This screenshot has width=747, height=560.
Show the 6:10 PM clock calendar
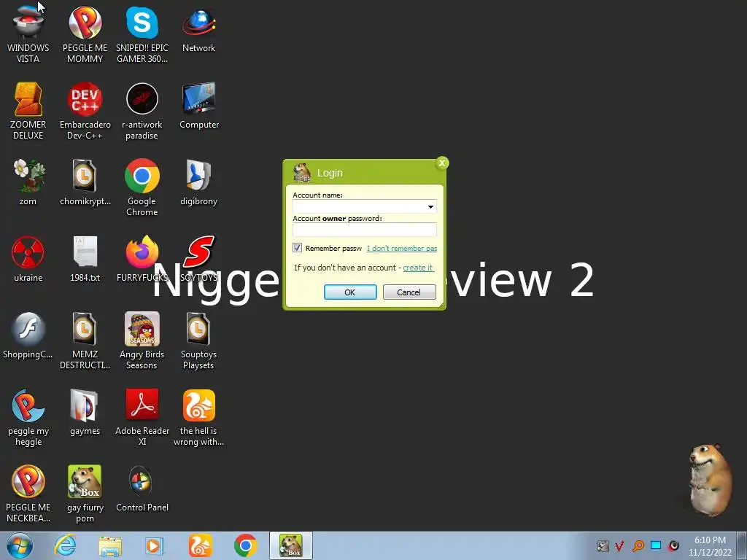[710, 546]
